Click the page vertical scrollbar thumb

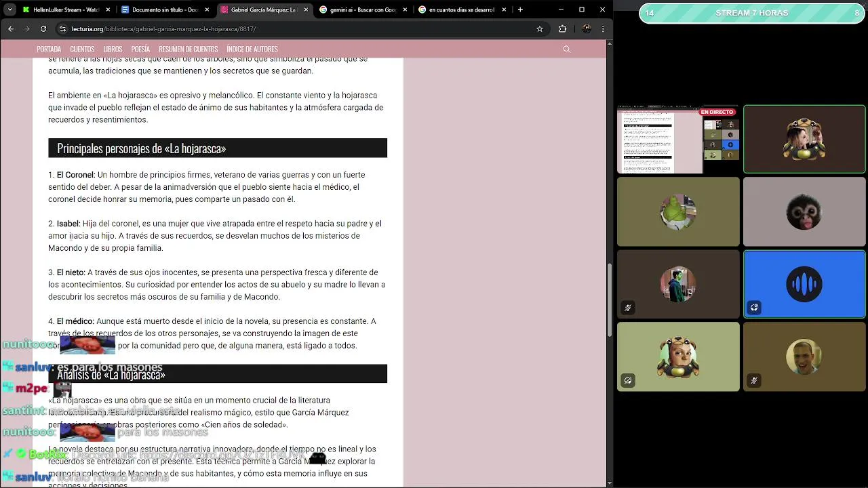(x=609, y=300)
